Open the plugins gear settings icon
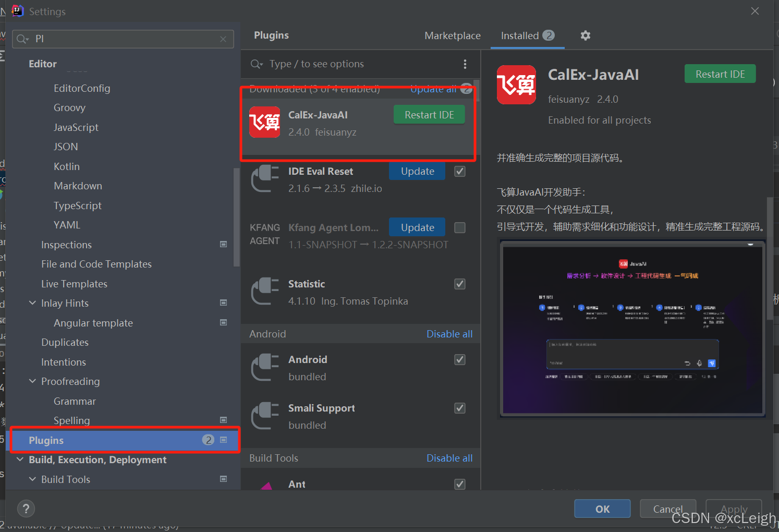The height and width of the screenshot is (532, 779). pos(586,35)
